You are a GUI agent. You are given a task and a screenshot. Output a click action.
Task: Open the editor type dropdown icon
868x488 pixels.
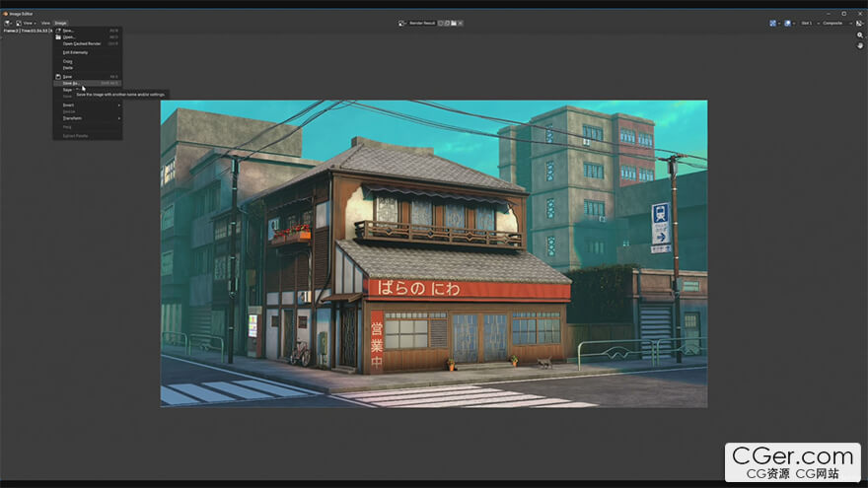click(10, 23)
